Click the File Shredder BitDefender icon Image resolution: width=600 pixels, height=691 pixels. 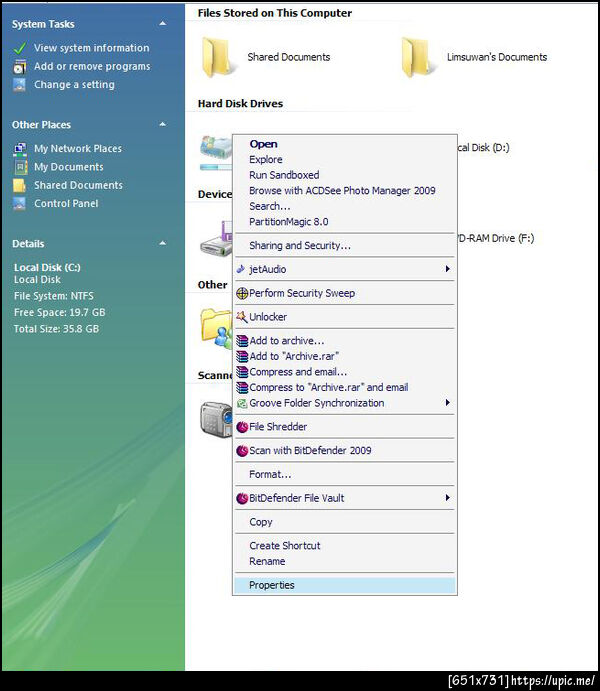[242, 427]
